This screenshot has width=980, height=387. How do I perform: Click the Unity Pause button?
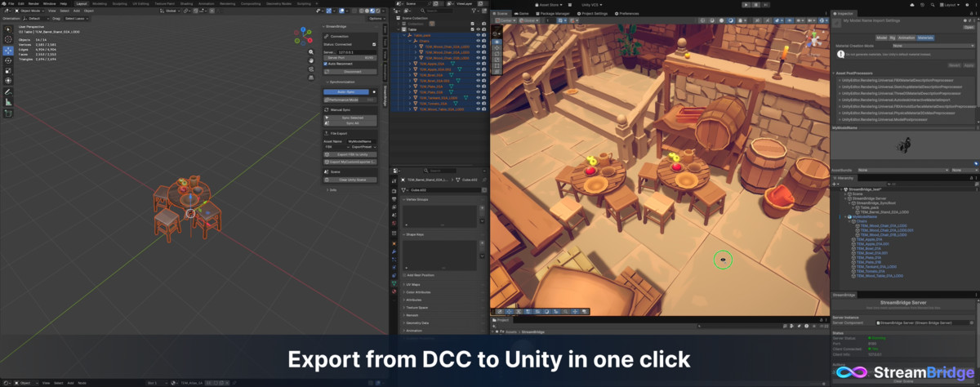[x=757, y=4]
